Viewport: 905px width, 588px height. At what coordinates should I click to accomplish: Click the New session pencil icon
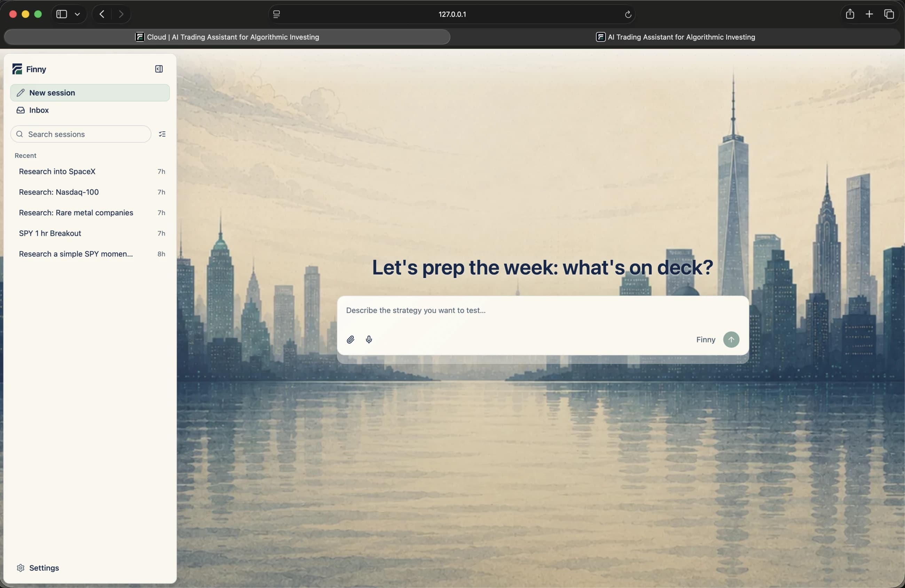pos(21,93)
